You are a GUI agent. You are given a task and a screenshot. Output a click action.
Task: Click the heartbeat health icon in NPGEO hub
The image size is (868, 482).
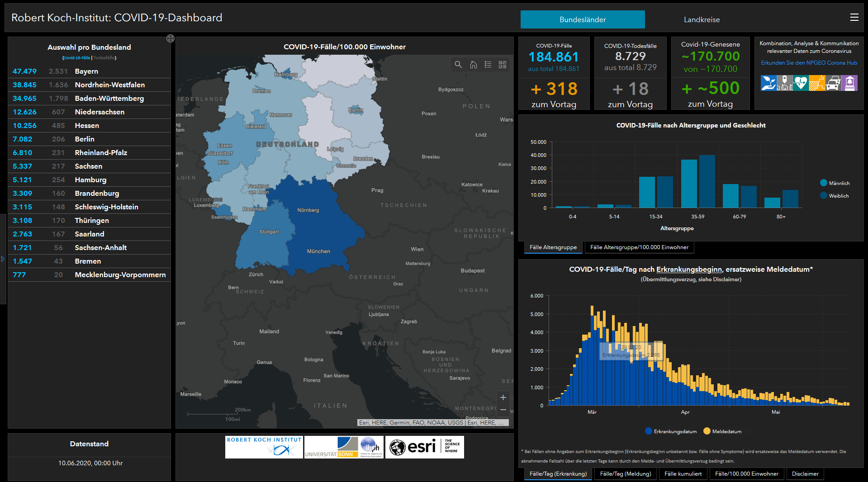pos(800,83)
